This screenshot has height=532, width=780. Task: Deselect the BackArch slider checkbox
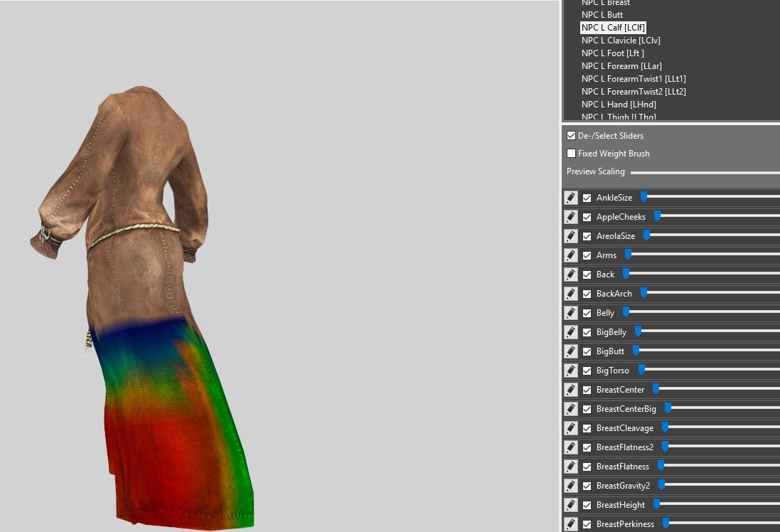[x=587, y=294]
